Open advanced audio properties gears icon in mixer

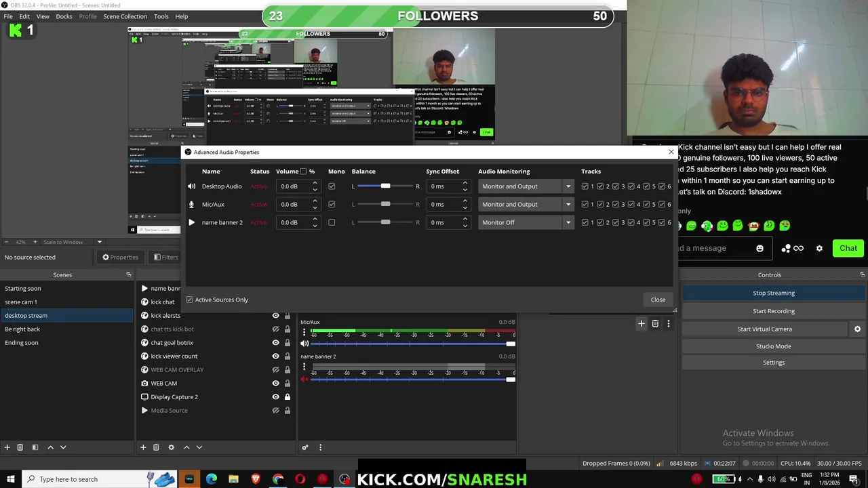click(x=305, y=447)
